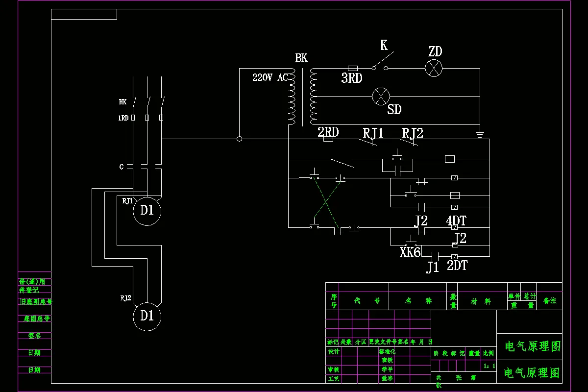Click the '3RD' text label
The height and width of the screenshot is (392, 588).
pyautogui.click(x=352, y=78)
